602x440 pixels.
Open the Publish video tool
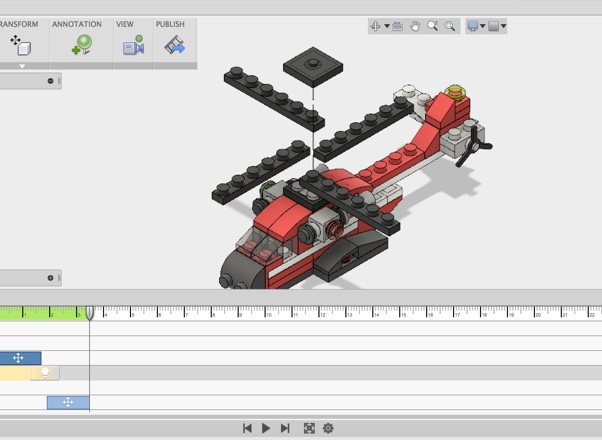(175, 45)
